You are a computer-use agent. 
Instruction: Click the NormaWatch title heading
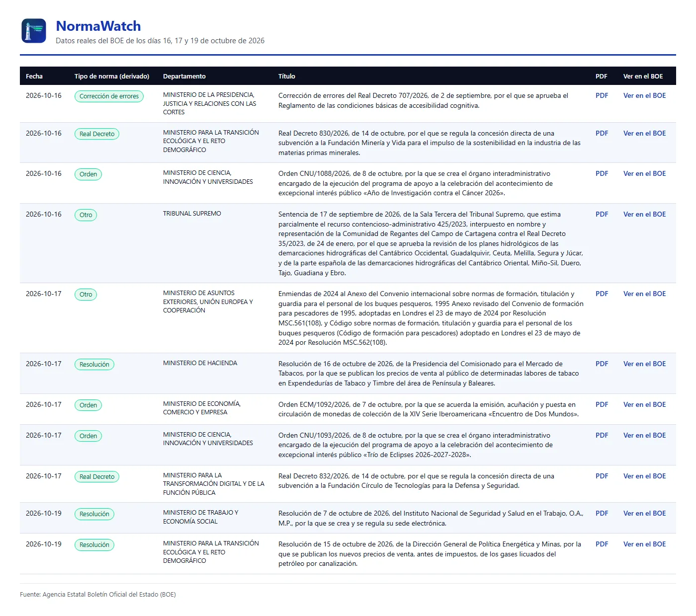click(98, 26)
